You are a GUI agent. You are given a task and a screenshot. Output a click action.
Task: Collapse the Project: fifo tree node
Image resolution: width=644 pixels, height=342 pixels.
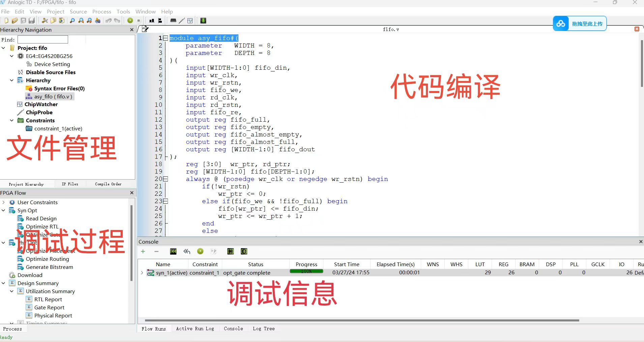click(x=3, y=48)
